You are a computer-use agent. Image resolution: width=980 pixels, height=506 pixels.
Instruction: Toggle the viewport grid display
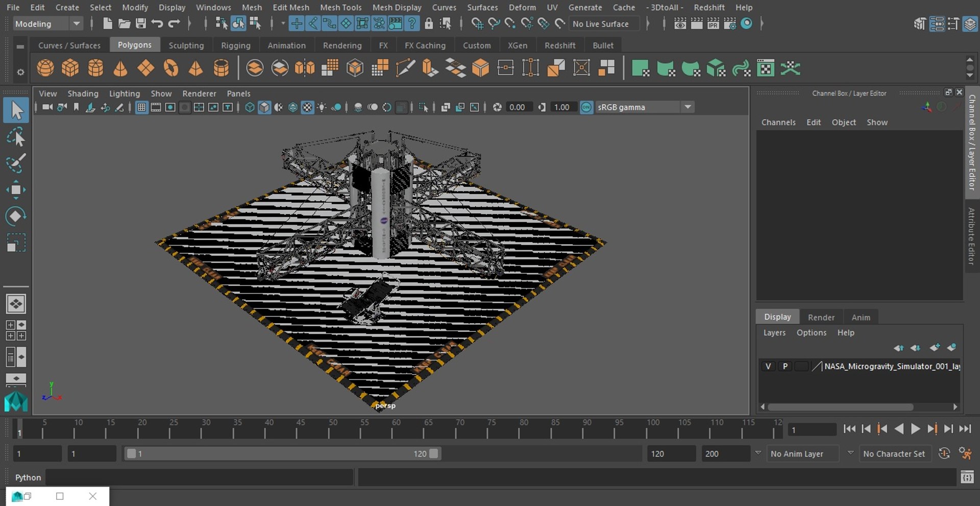(141, 107)
